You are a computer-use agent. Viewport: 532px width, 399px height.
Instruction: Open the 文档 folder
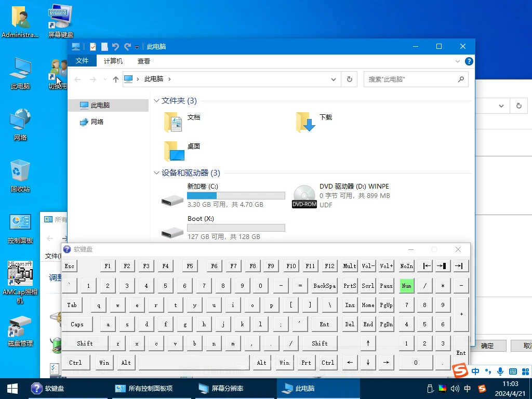(182, 122)
